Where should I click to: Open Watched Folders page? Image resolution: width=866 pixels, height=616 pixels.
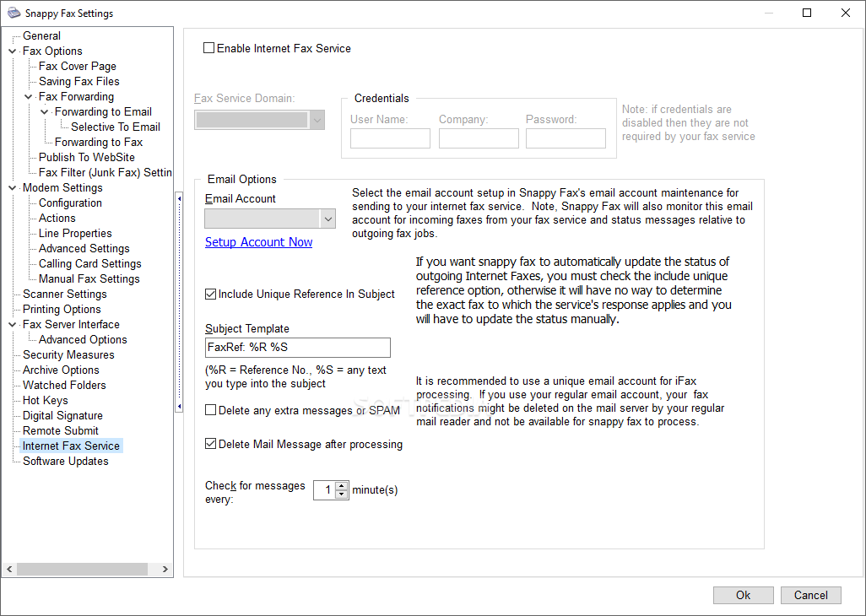[x=64, y=386]
